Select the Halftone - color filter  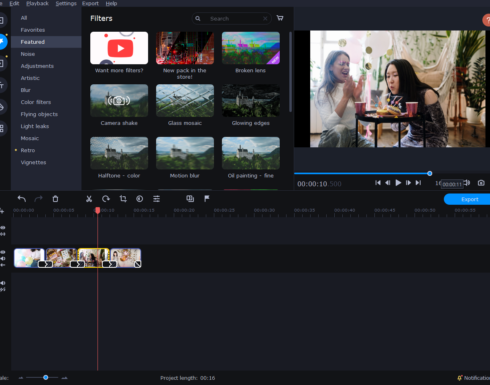tap(119, 153)
